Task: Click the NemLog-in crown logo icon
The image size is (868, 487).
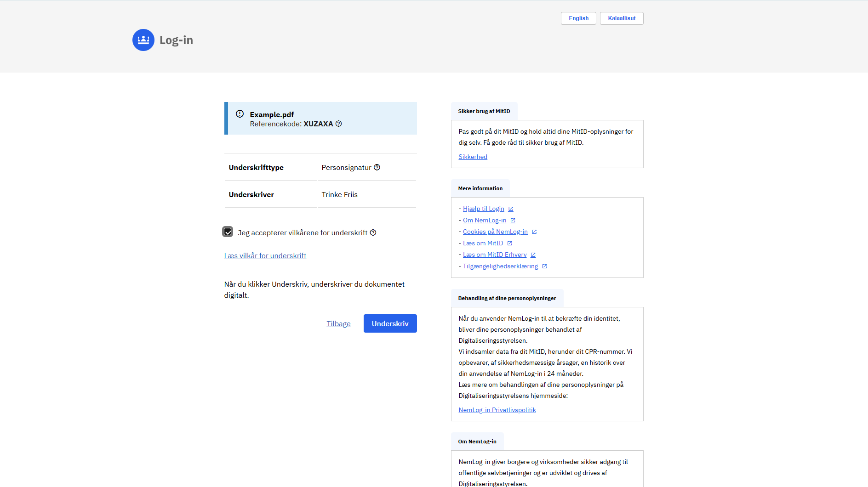Action: (143, 40)
